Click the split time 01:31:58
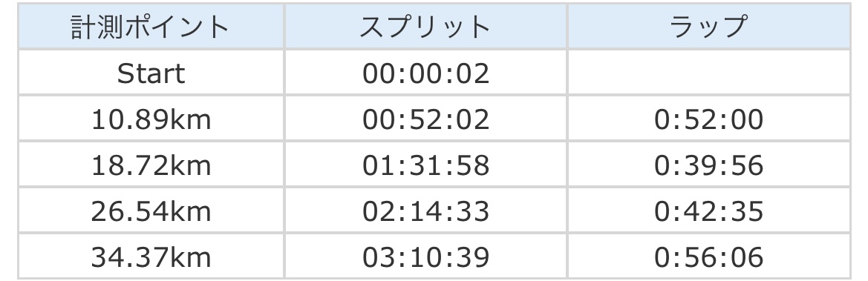This screenshot has width=868, height=281. tap(425, 165)
